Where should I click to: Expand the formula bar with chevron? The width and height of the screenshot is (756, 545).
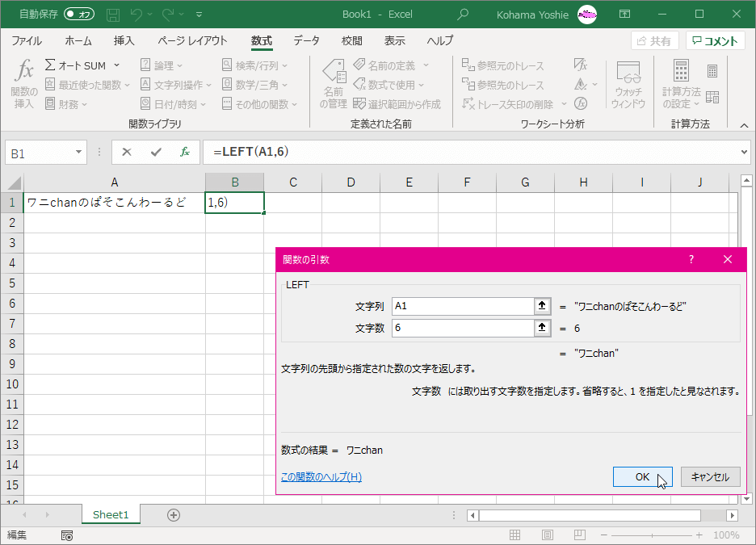tap(744, 152)
